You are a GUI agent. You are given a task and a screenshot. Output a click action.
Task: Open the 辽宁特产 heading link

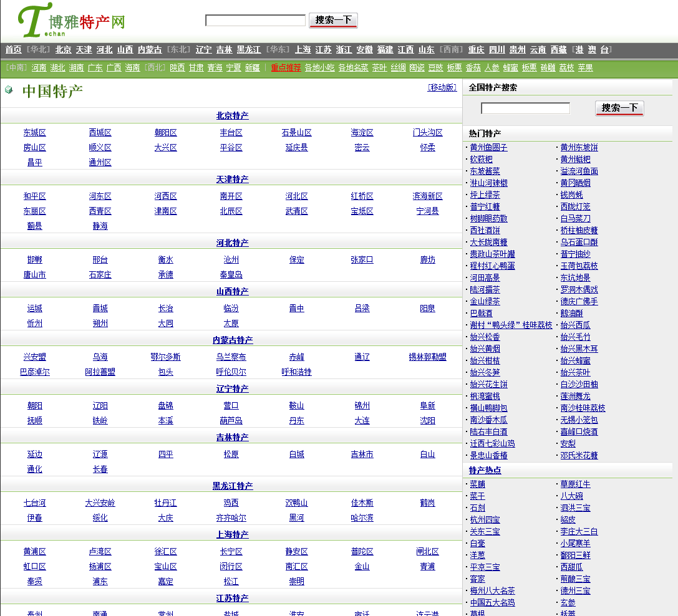[232, 389]
